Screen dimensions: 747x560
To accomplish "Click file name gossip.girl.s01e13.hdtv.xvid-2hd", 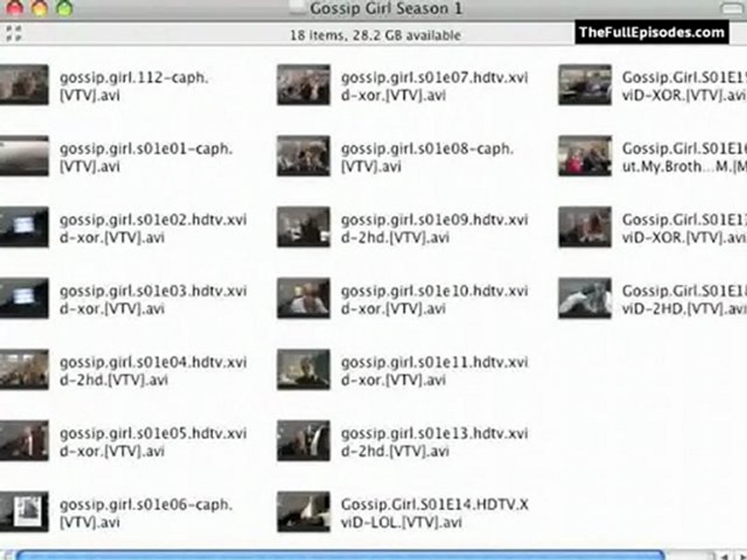I will (x=434, y=442).
